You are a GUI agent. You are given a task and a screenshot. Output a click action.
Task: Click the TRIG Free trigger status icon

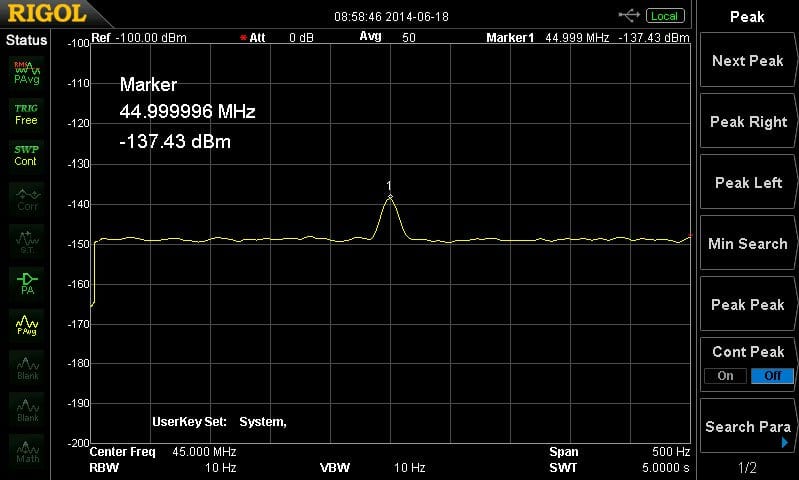tap(26, 115)
